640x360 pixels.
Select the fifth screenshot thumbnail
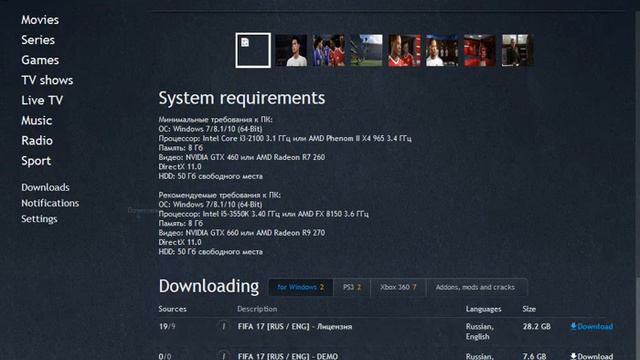[x=404, y=50]
